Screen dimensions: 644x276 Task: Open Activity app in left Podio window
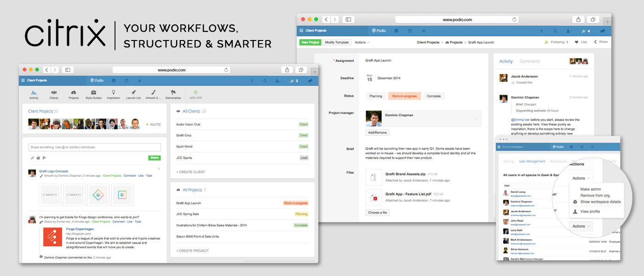point(34,94)
